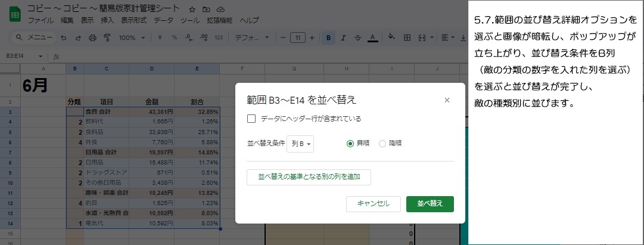Decrease decimal places icon
644x245 pixels.
pyautogui.click(x=189, y=38)
